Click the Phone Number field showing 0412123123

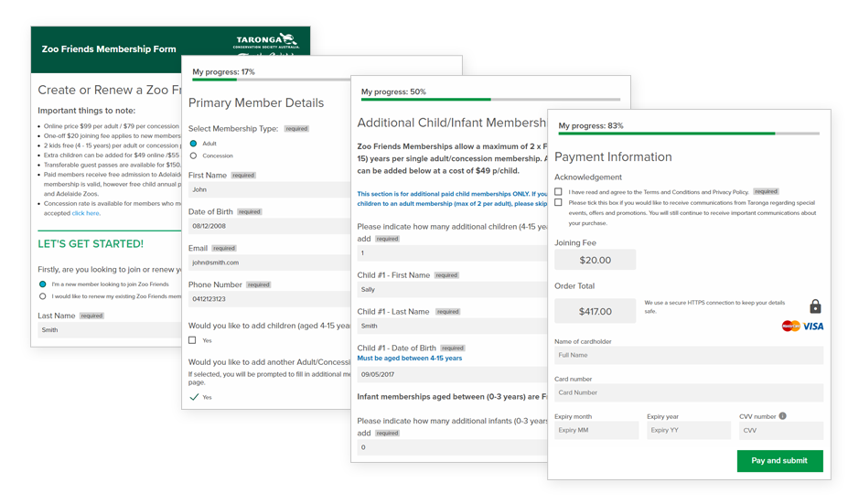coord(270,298)
